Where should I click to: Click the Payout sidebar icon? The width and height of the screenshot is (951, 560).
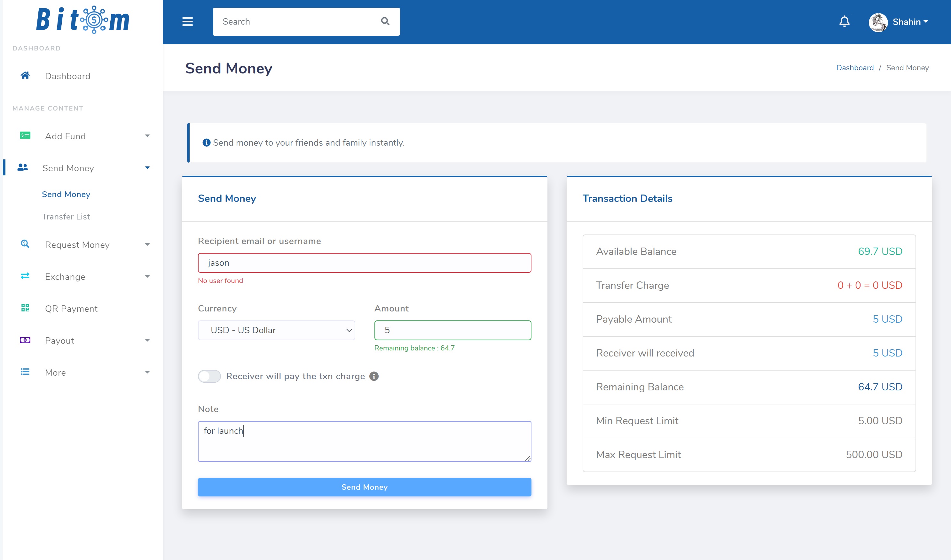25,341
